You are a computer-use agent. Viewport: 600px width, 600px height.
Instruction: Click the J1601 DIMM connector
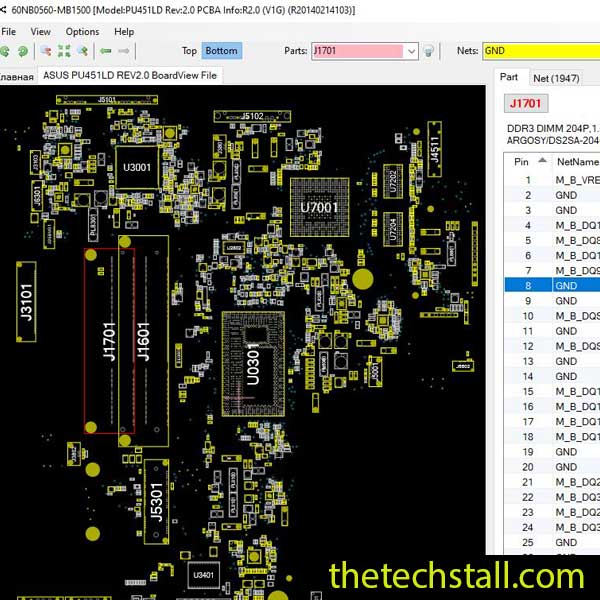143,341
